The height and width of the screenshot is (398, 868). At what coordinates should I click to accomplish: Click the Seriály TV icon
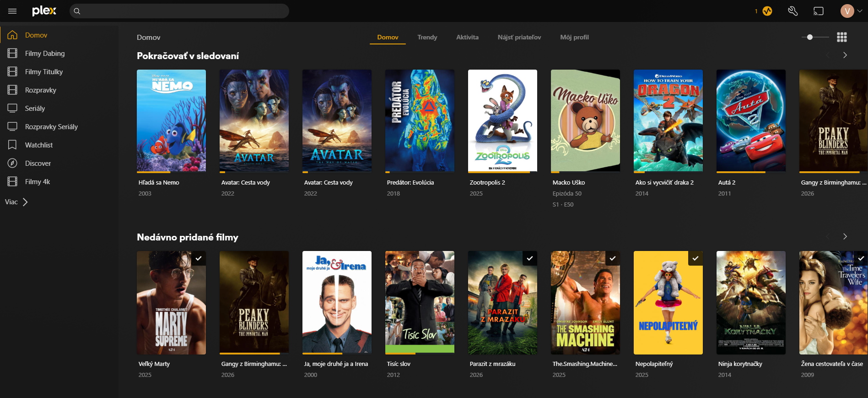point(12,108)
